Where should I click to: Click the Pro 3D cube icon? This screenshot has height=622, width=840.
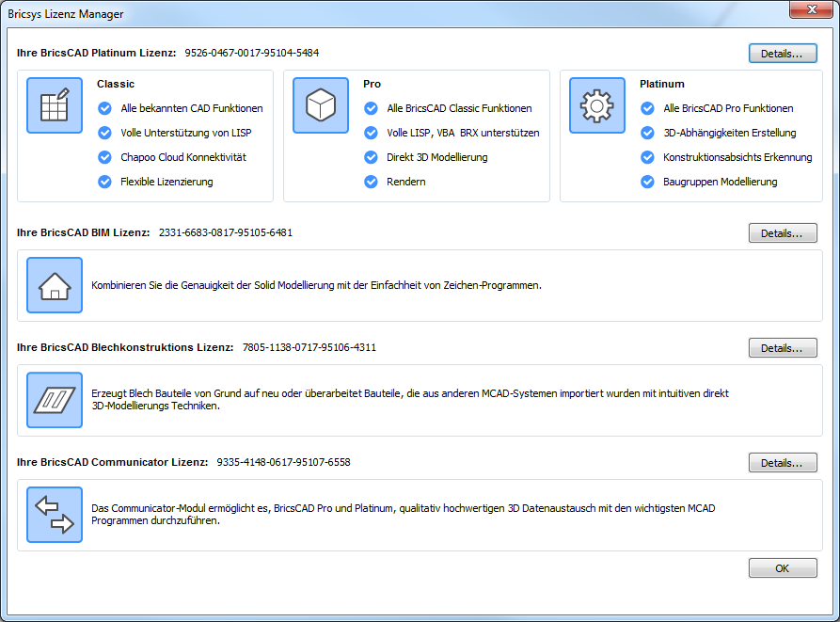[x=321, y=105]
